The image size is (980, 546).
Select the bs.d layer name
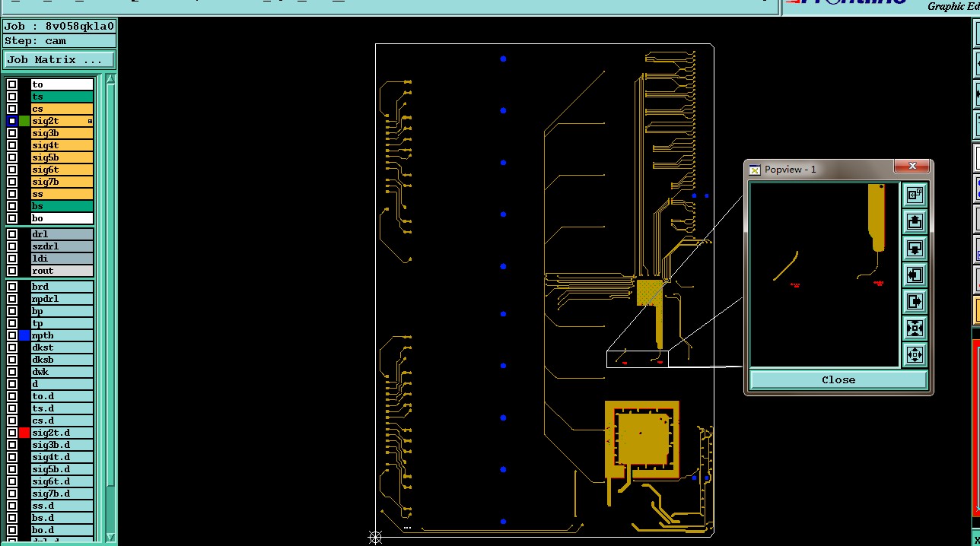click(x=62, y=518)
